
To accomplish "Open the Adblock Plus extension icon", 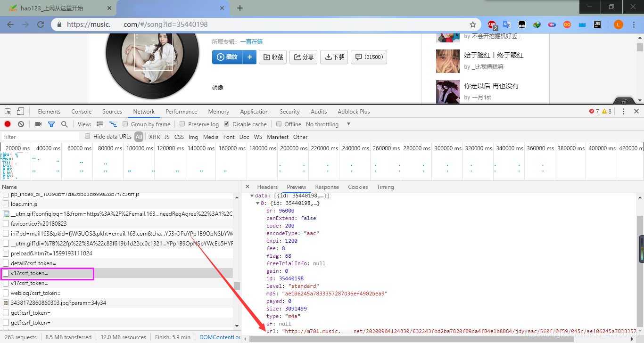I will (492, 24).
